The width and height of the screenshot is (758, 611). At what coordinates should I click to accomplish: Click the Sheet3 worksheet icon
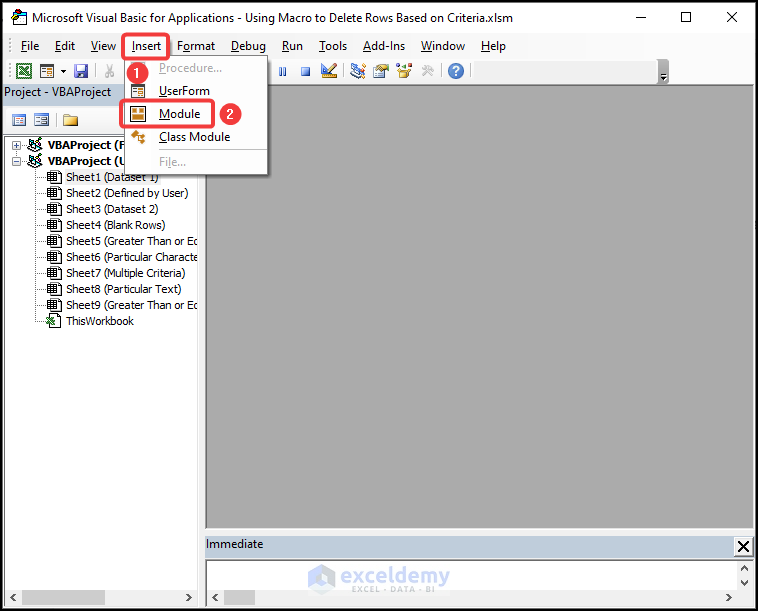click(54, 209)
